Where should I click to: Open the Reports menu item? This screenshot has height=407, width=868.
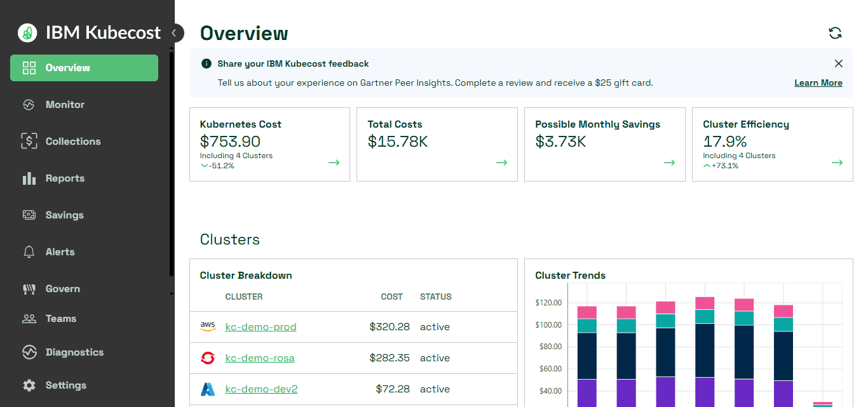click(x=84, y=178)
